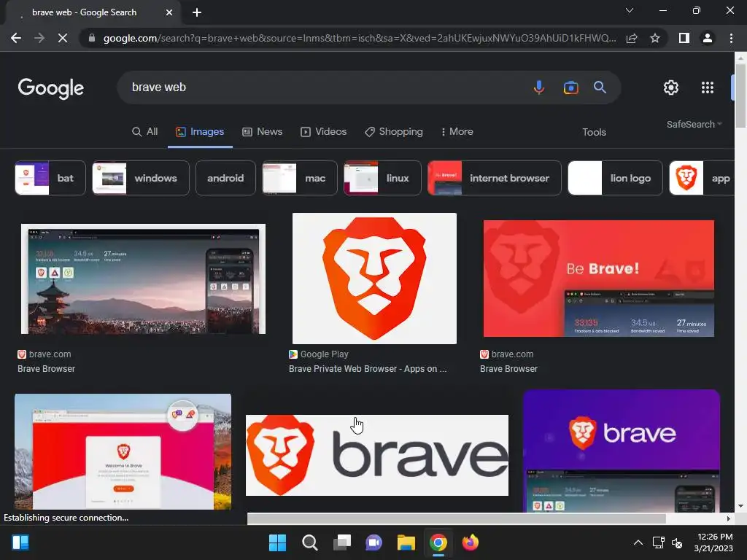
Task: Open the brave wordmark logo image
Action: (x=377, y=455)
